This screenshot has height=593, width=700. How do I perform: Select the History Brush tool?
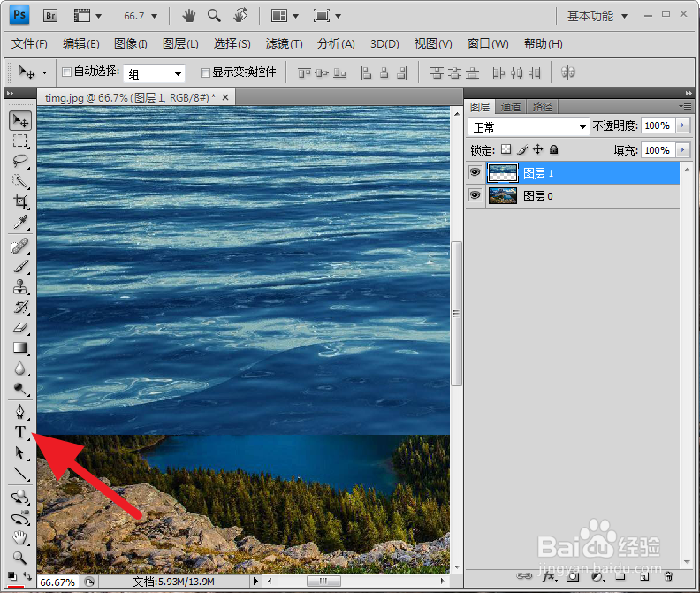pyautogui.click(x=20, y=308)
